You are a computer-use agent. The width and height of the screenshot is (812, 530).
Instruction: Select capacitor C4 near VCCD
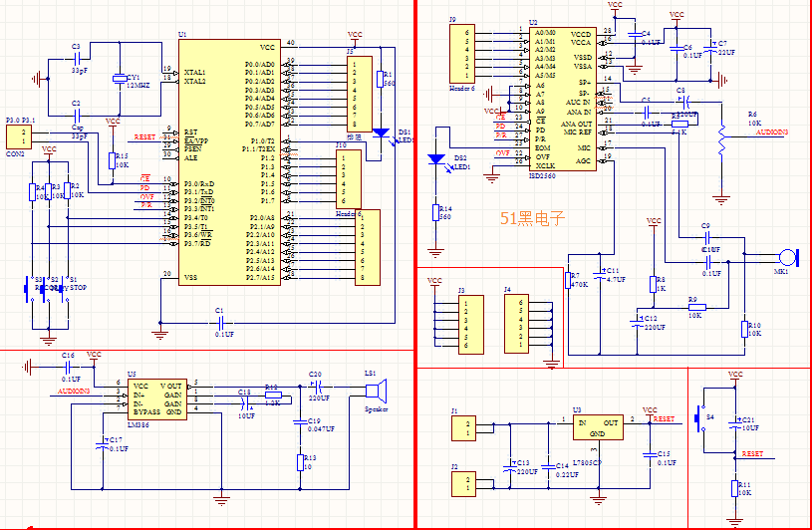(635, 35)
